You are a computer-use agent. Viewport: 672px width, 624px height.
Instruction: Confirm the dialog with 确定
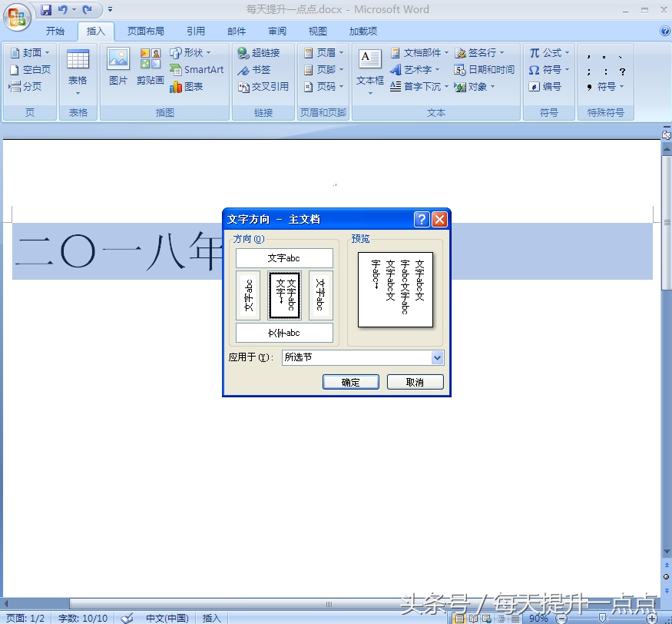(350, 382)
